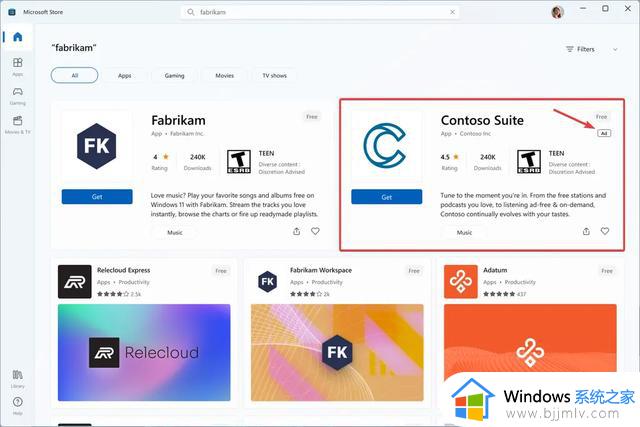
Task: Add Contoso Suite to wishlist heart
Action: pos(605,231)
